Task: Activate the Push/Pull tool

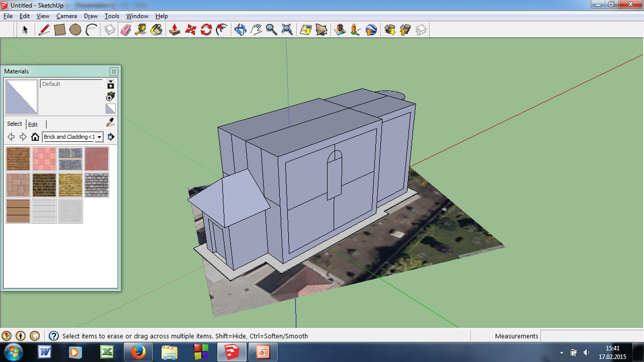Action: [175, 30]
